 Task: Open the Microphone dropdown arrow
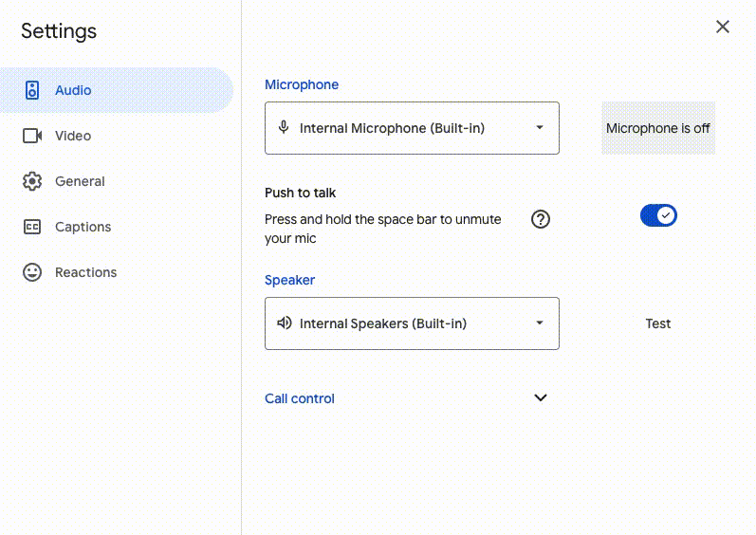pyautogui.click(x=540, y=128)
